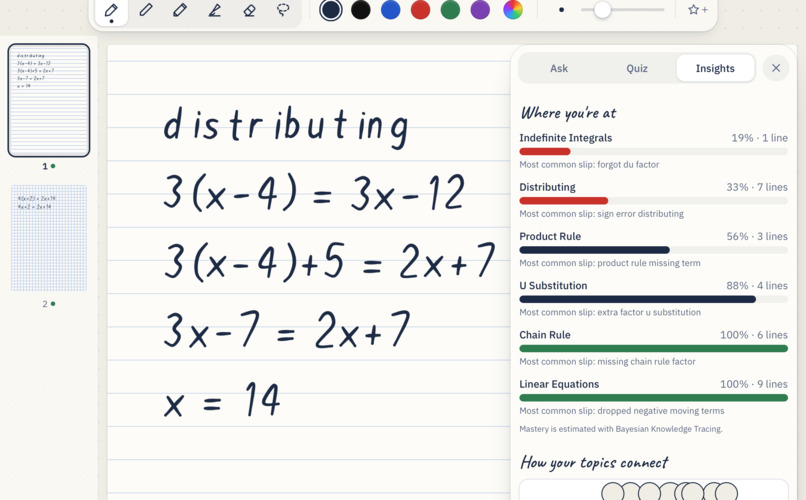Click the Product Rule topic
The image size is (806, 500).
550,236
